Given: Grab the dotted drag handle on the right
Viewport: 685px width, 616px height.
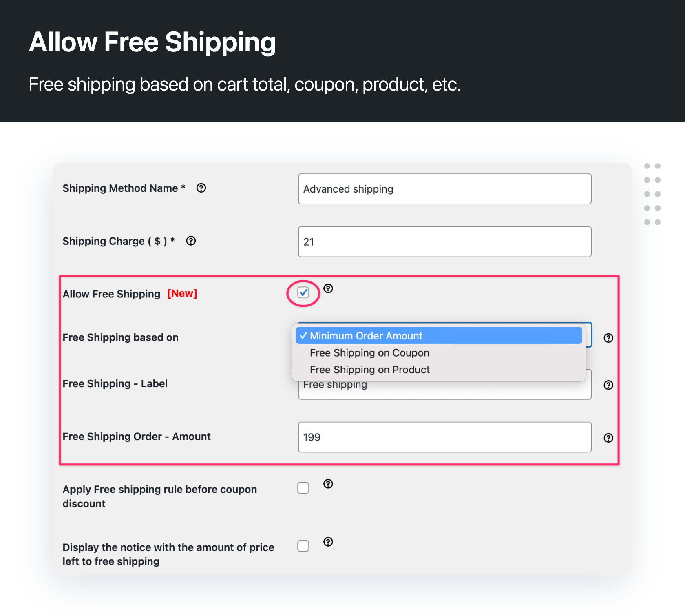Looking at the screenshot, I should click(x=652, y=194).
